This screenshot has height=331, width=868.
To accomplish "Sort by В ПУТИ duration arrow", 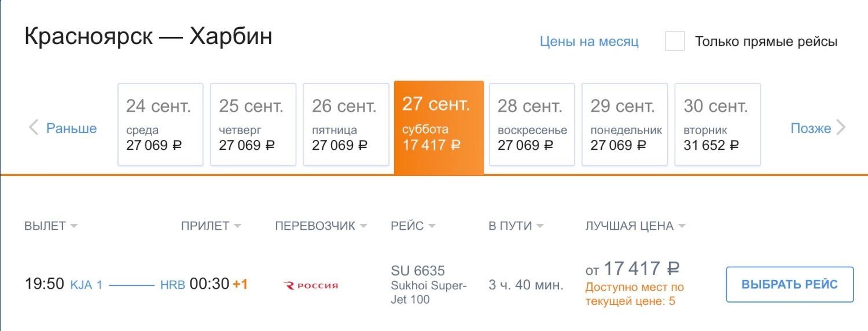I will 540,226.
